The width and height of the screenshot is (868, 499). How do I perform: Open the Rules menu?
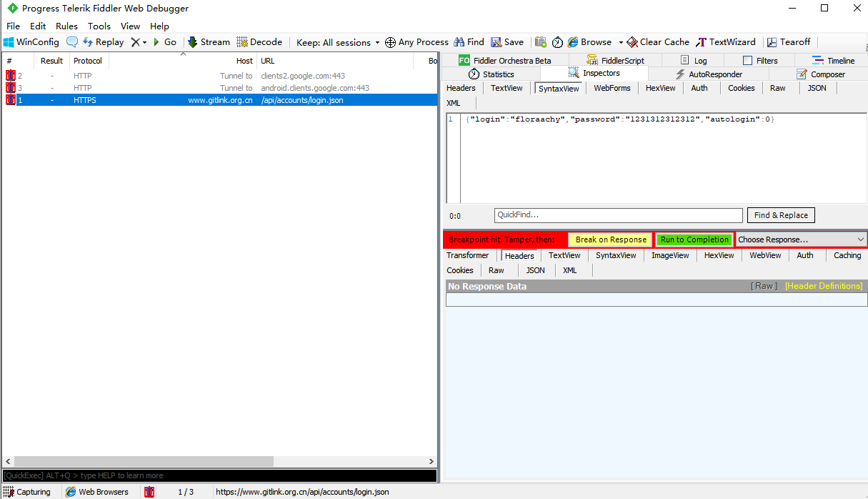(x=67, y=26)
